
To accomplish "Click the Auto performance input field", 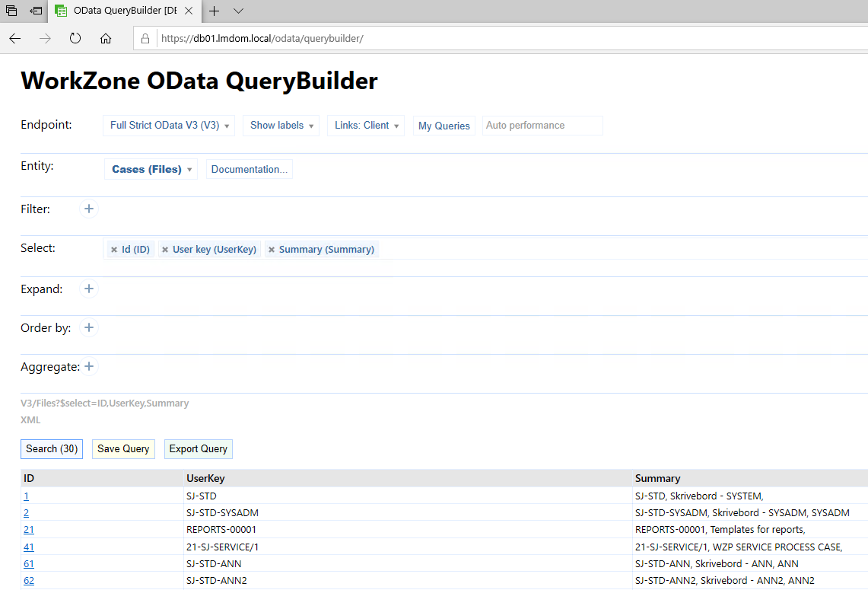I will tap(542, 126).
